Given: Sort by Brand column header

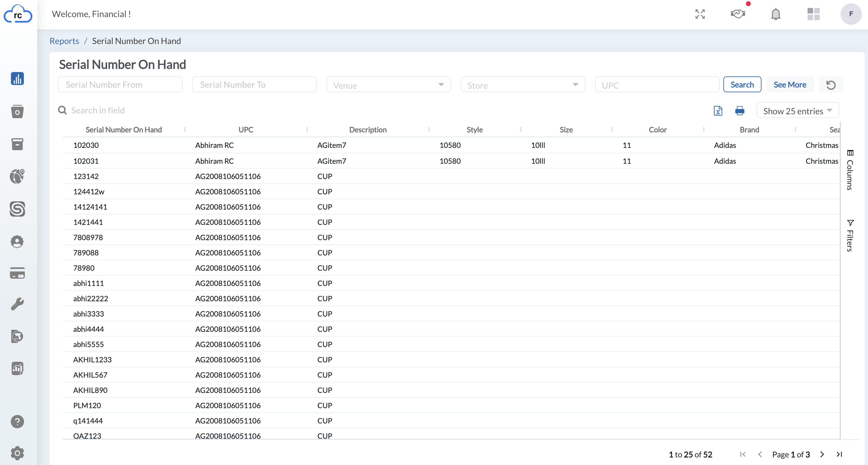Looking at the screenshot, I should [749, 130].
